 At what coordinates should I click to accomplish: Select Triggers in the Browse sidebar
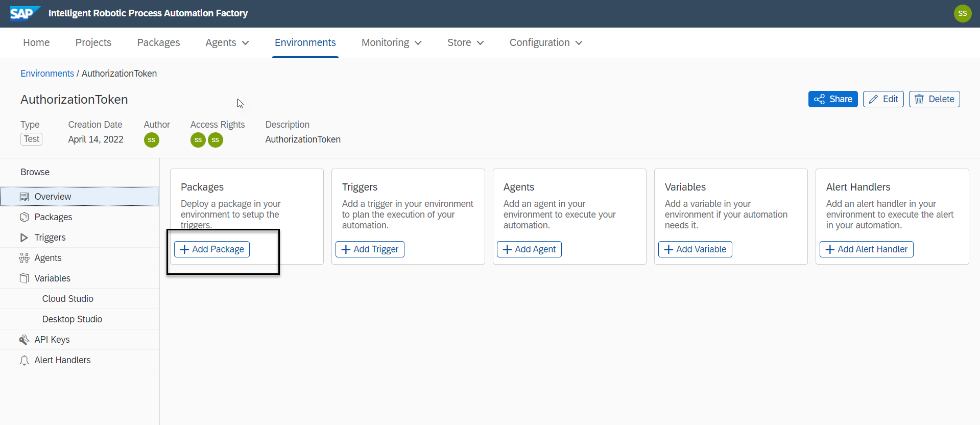tap(80, 238)
